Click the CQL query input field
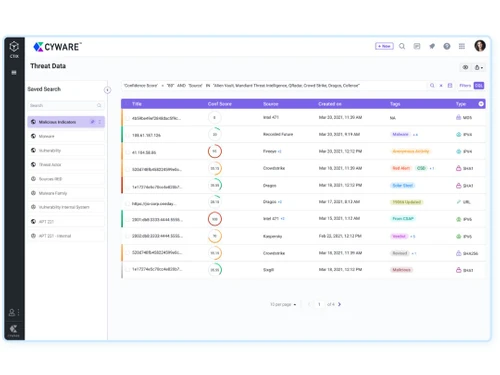 [x=274, y=86]
